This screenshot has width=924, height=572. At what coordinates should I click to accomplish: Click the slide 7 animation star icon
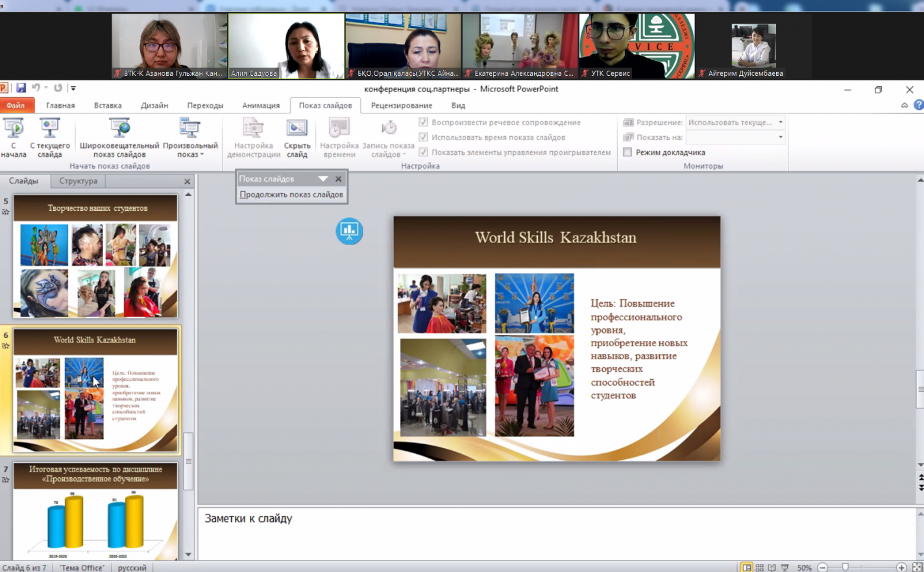pyautogui.click(x=6, y=480)
